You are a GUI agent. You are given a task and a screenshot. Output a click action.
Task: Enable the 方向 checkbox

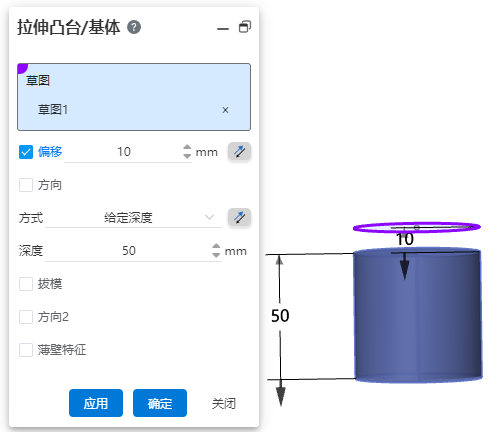[26, 185]
